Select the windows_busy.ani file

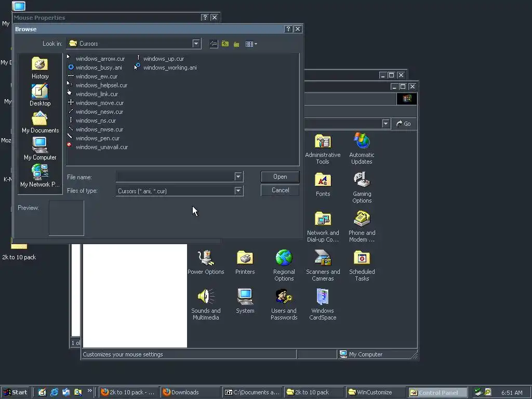coord(95,68)
